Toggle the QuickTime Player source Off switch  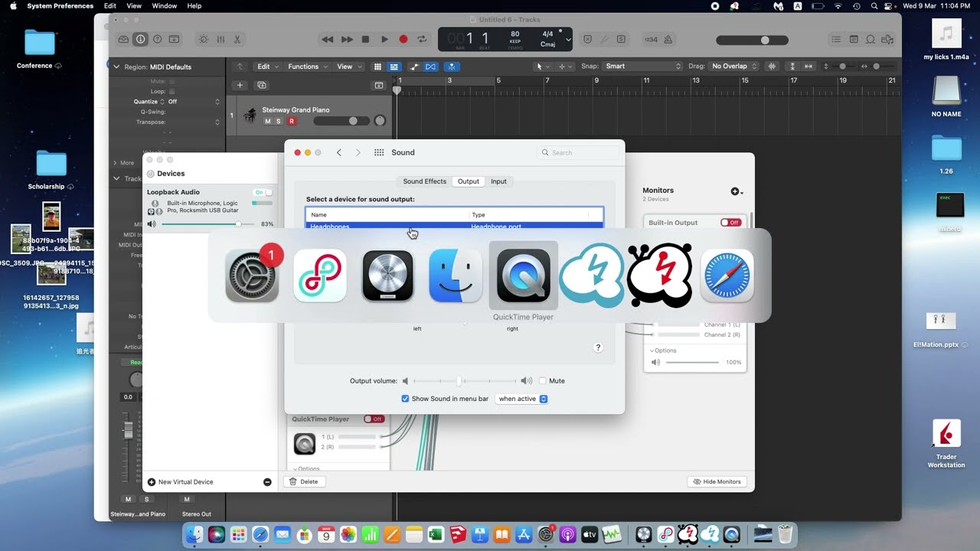click(374, 419)
